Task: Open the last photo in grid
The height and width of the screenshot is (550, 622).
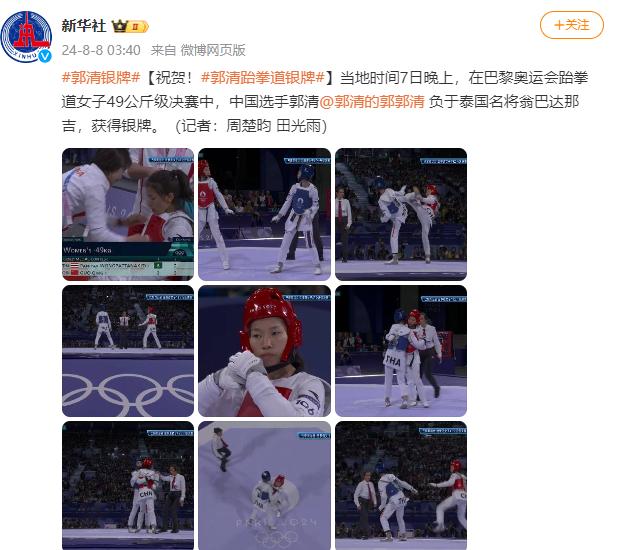Action: point(401,485)
